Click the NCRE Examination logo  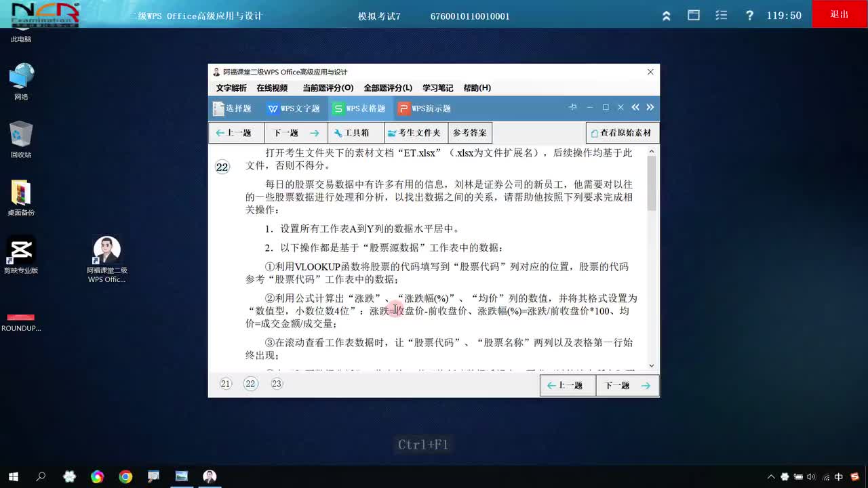(x=45, y=14)
